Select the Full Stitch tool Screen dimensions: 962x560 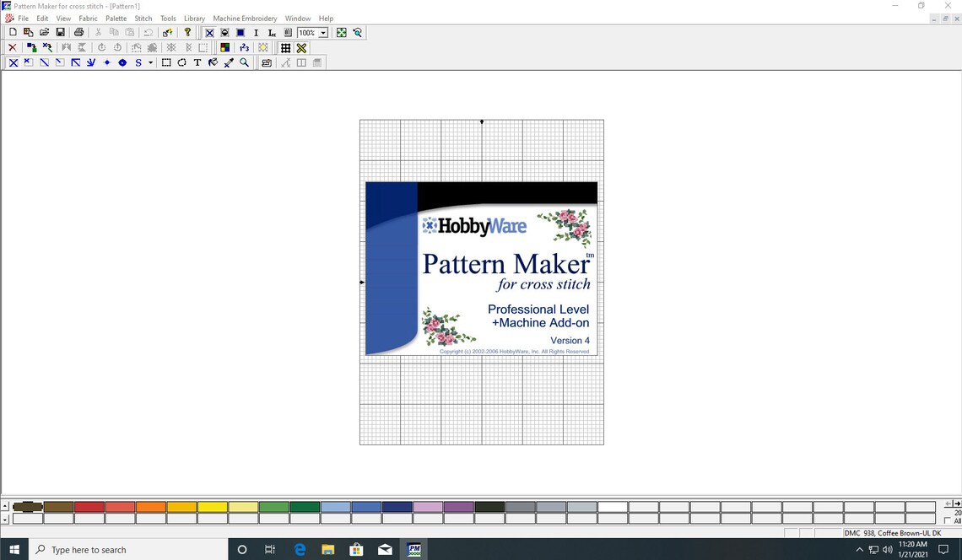click(x=13, y=62)
